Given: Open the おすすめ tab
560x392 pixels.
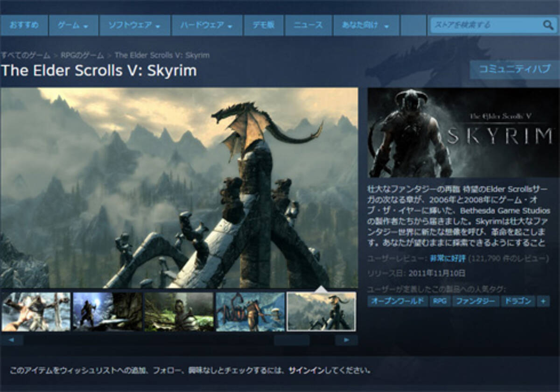Looking at the screenshot, I should coord(24,25).
